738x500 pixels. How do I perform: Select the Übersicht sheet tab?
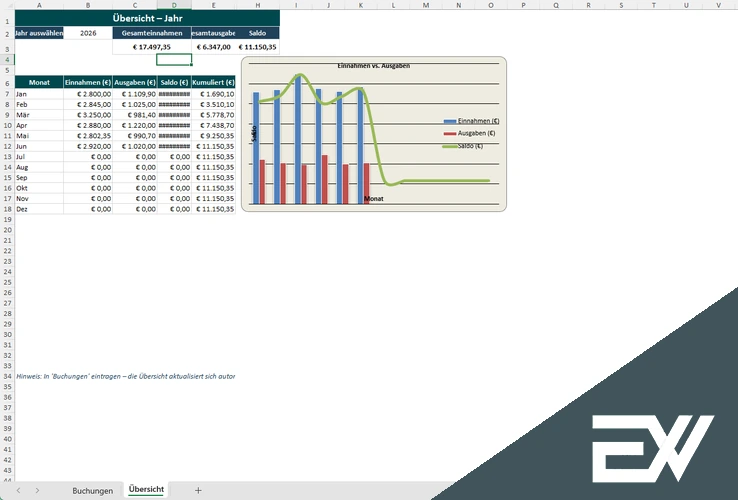146,489
